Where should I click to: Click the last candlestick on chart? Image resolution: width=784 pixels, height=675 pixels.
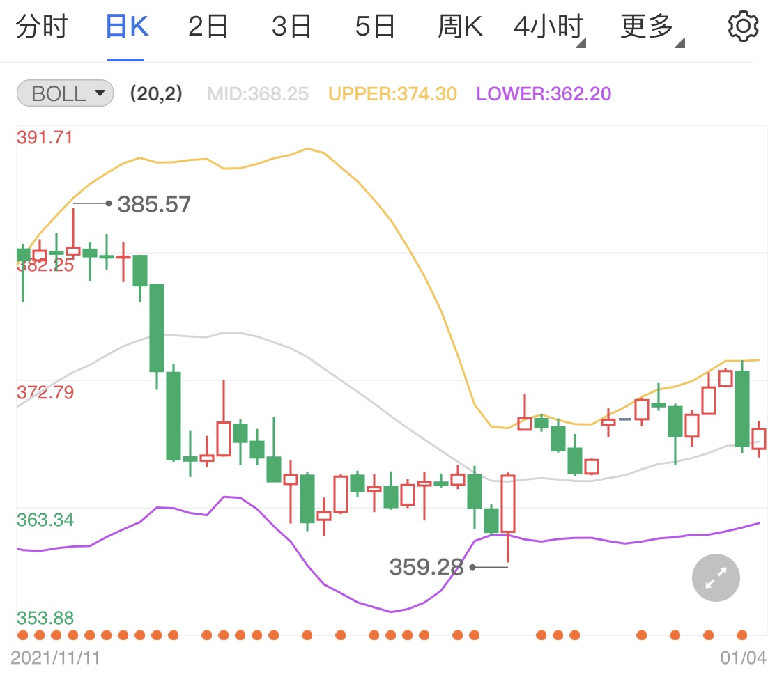point(759,439)
